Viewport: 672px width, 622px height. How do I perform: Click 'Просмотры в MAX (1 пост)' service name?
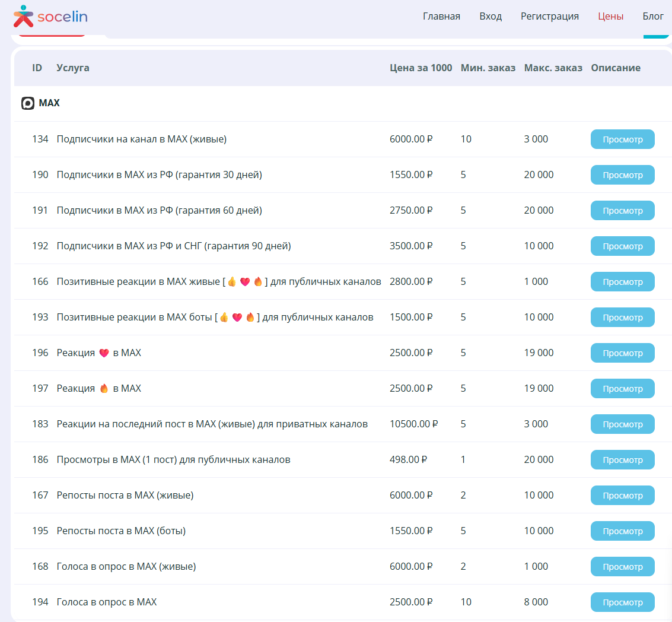coord(173,459)
